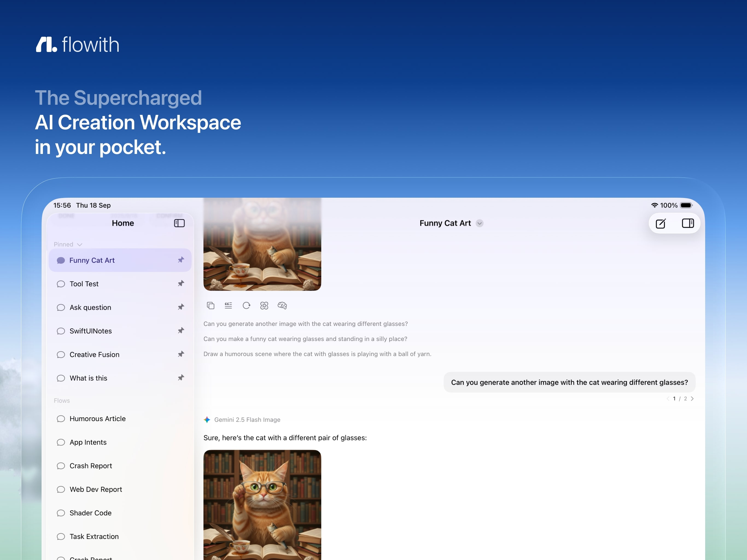Open the Tool Test conversation
747x560 pixels.
click(120, 284)
